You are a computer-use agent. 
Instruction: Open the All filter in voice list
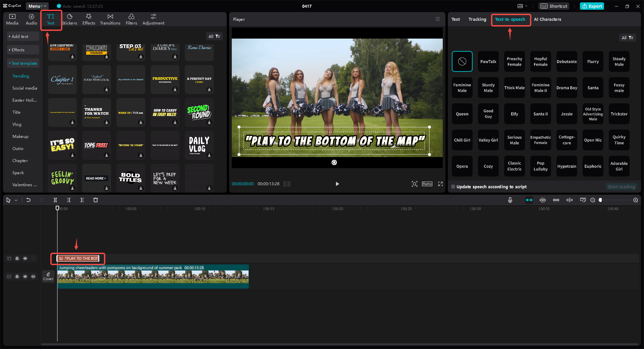(627, 38)
